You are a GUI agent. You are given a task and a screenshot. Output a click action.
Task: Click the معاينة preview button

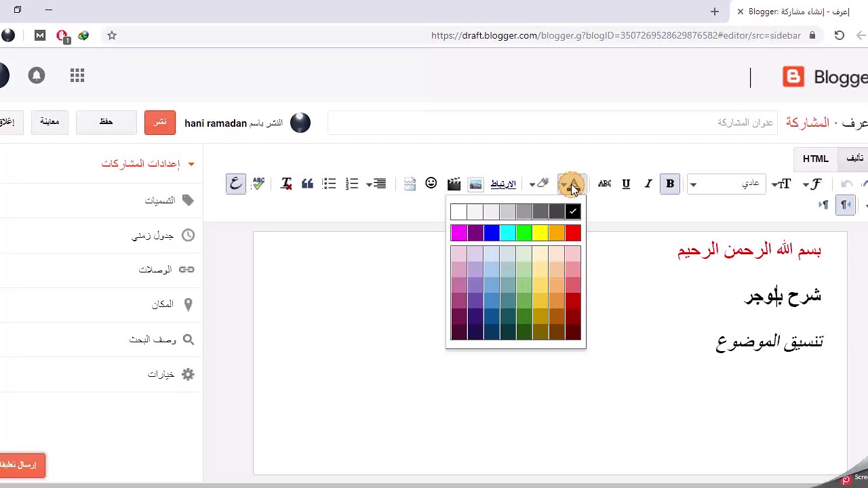pos(50,122)
